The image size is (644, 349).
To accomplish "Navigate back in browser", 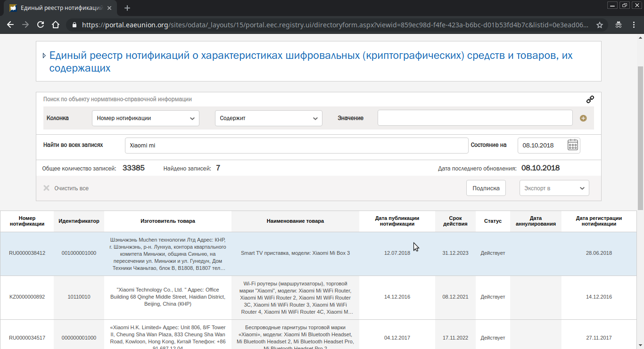I will 10,25.
